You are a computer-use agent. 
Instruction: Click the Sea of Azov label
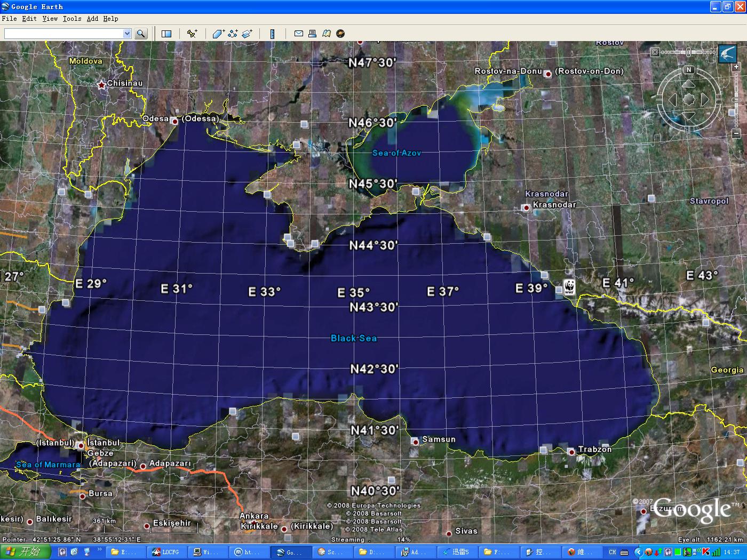(396, 153)
